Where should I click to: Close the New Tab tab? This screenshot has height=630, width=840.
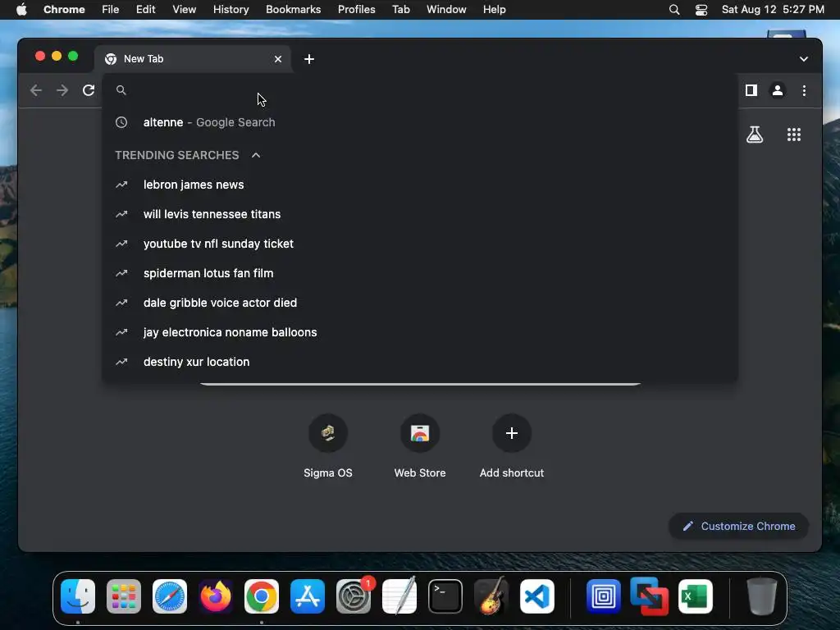(x=278, y=59)
